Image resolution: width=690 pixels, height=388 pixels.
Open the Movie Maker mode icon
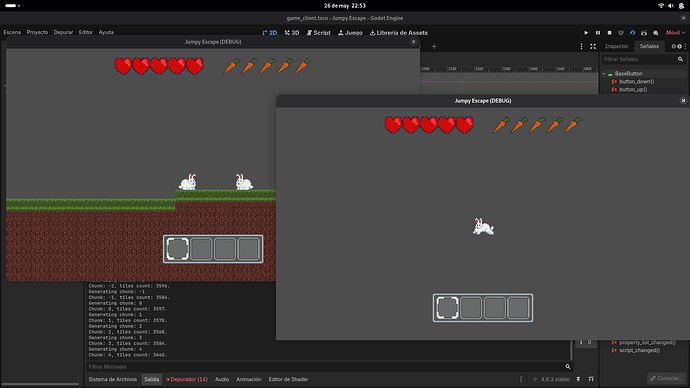pos(656,33)
